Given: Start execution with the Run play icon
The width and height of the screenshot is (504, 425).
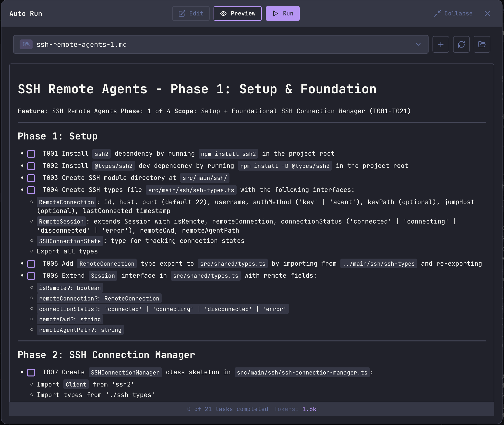Looking at the screenshot, I should click(x=275, y=13).
